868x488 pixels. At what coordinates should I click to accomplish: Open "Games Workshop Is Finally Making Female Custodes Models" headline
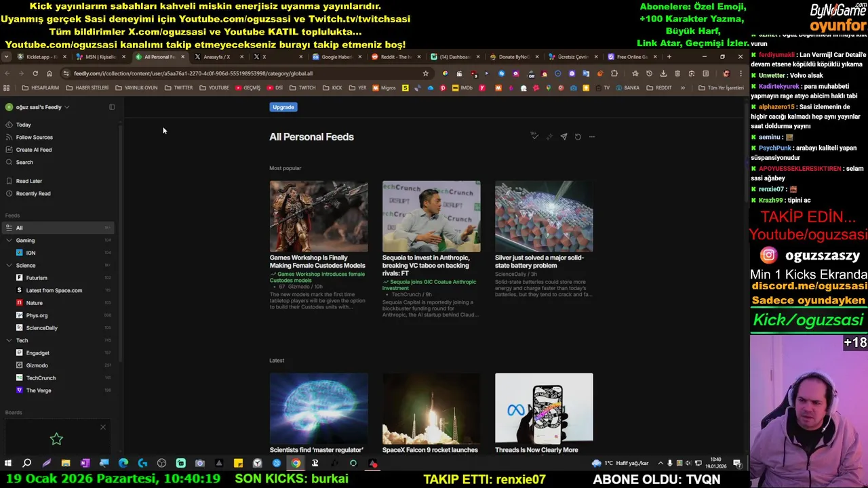pyautogui.click(x=317, y=262)
